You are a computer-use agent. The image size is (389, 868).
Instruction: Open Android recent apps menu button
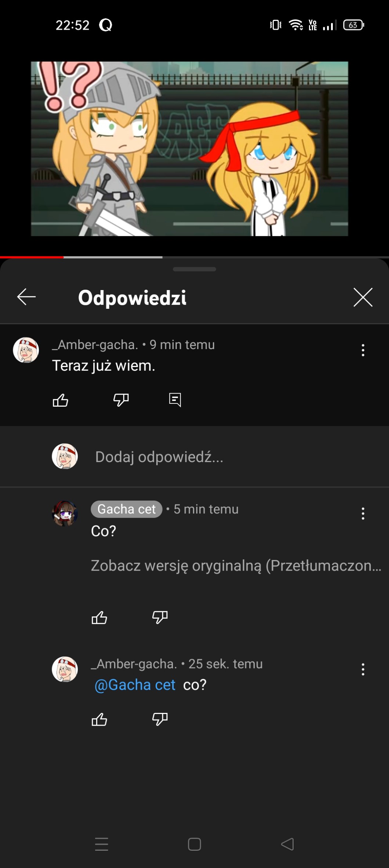coord(101,844)
